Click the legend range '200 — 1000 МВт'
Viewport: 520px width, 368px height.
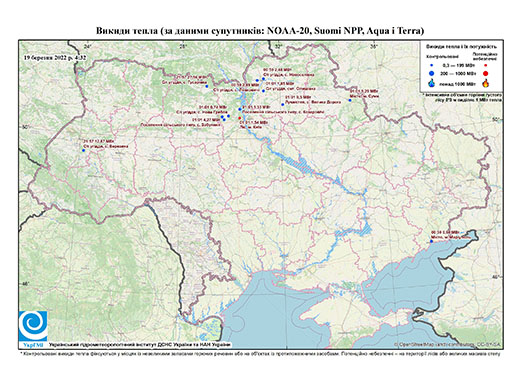point(459,73)
